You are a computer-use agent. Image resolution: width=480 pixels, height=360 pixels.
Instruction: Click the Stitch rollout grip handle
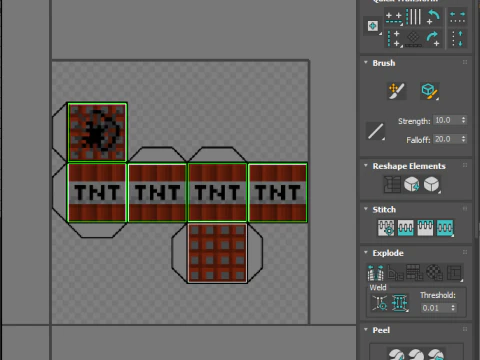point(465,209)
